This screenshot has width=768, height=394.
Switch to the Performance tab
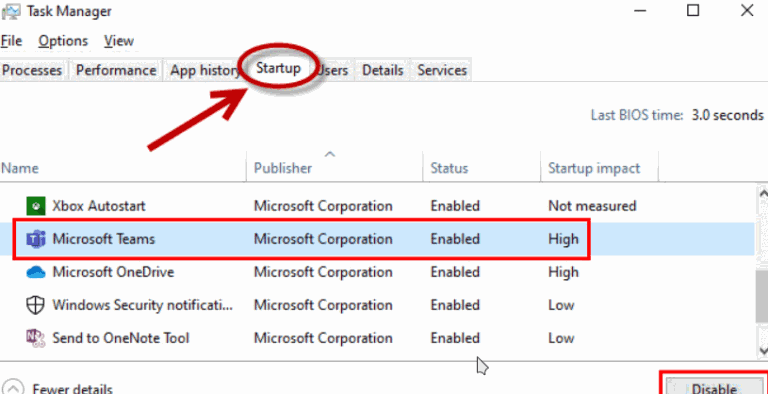116,70
